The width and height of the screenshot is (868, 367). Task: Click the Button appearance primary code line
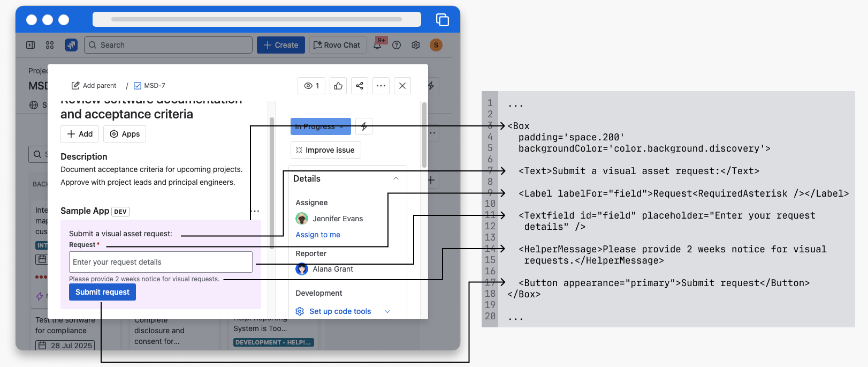[664, 283]
